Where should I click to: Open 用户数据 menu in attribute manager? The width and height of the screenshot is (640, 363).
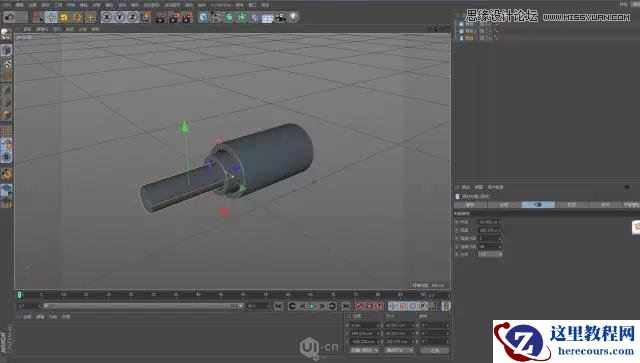pos(496,187)
